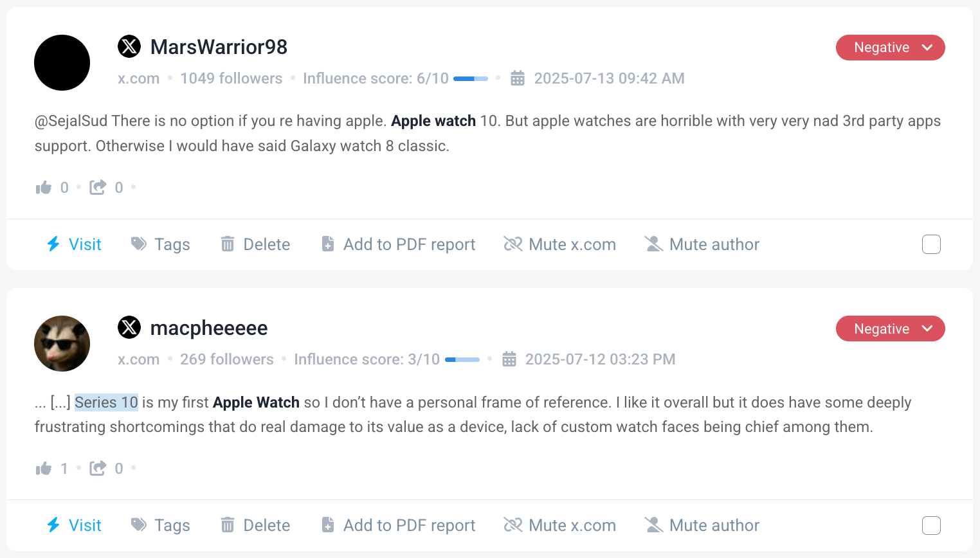Open Tags for MarsWarrior98's mention
Viewport: 980px width, 558px height.
(161, 244)
